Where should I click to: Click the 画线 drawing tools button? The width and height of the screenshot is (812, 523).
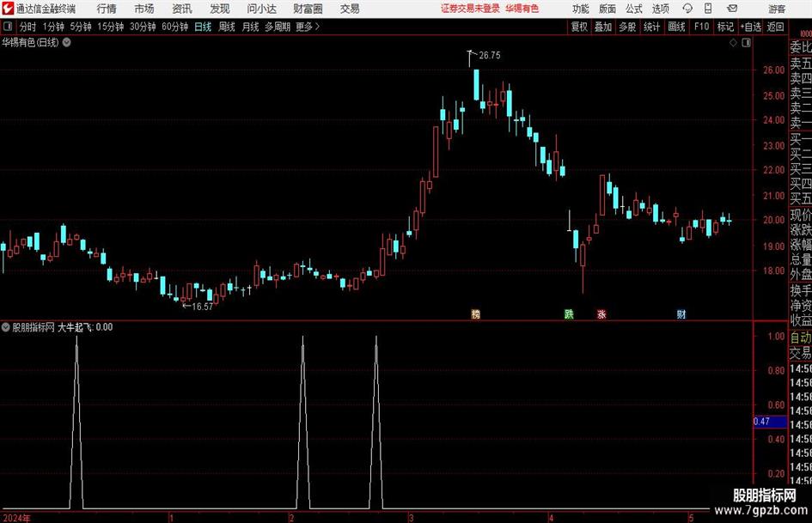pyautogui.click(x=676, y=27)
